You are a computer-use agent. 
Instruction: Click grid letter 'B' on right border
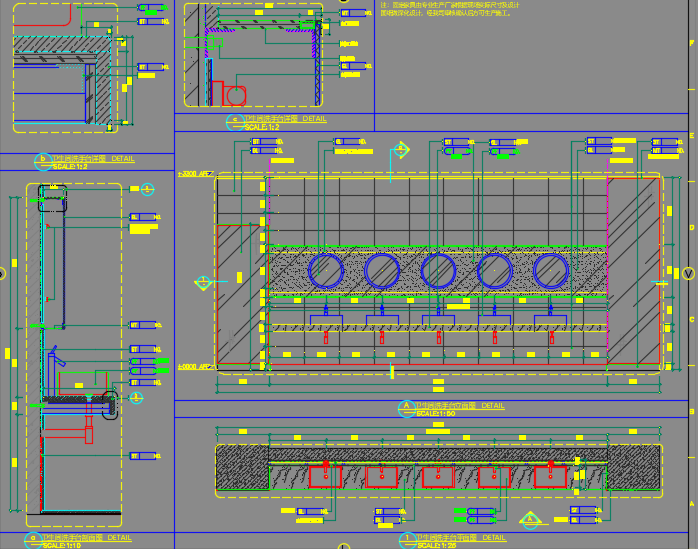point(692,412)
